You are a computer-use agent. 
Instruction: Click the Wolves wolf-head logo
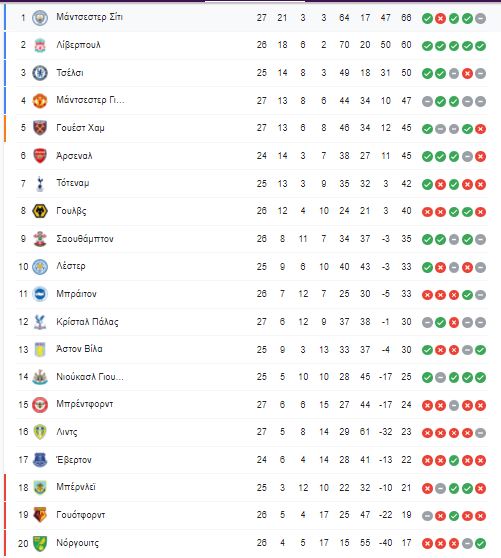coord(40,211)
